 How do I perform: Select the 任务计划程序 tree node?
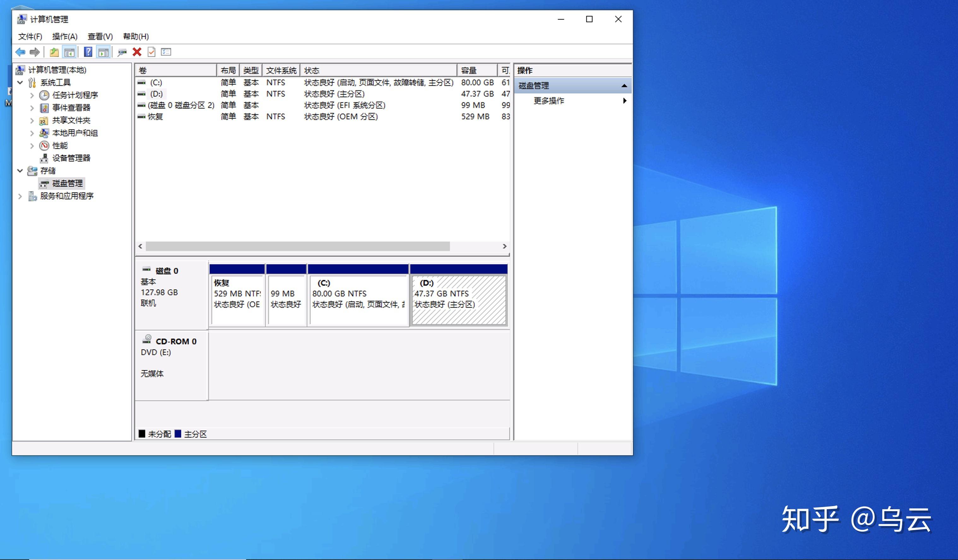(x=75, y=95)
